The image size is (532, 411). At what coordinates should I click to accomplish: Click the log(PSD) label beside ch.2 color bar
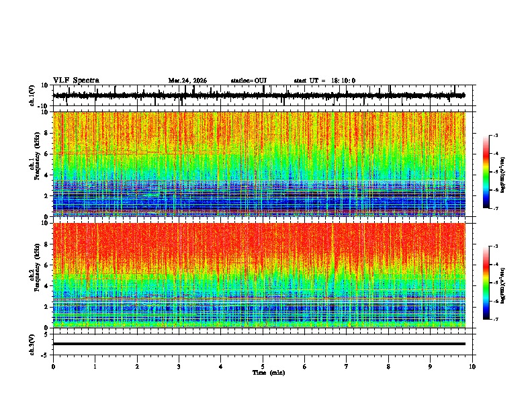click(503, 285)
